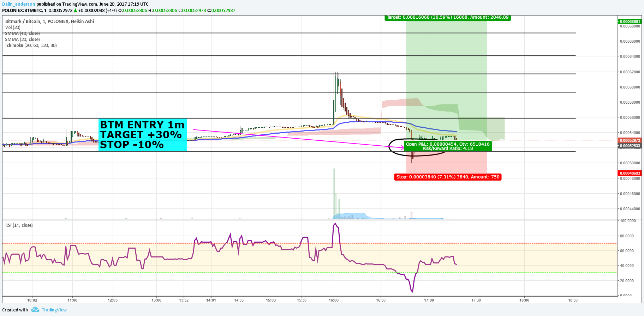This screenshot has width=644, height=316.
Task: Click the green Target profit label
Action: pyautogui.click(x=448, y=17)
